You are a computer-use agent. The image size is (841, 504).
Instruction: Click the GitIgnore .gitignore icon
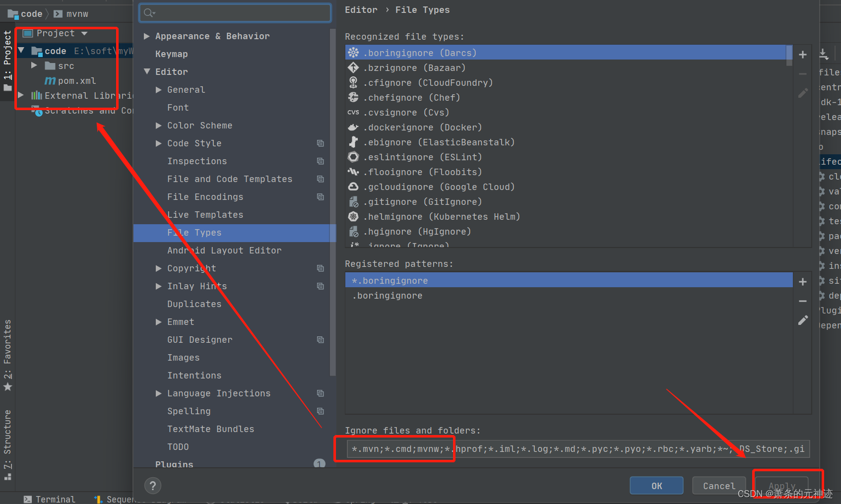point(353,201)
